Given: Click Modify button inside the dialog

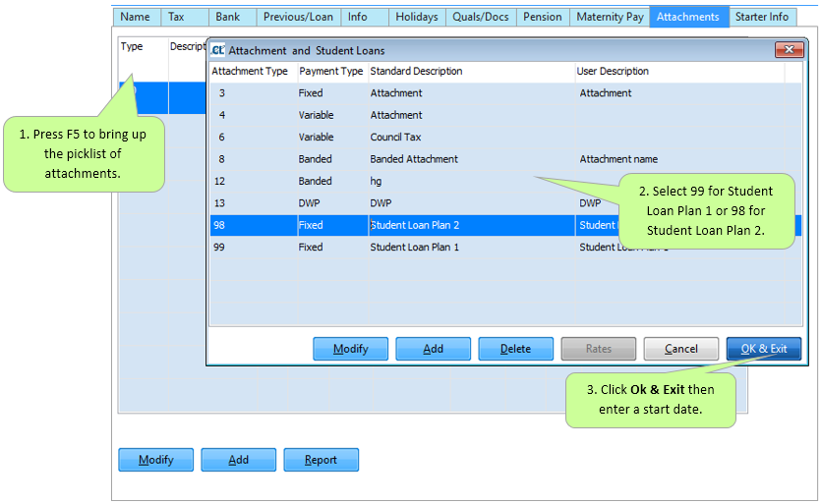Looking at the screenshot, I should click(x=351, y=349).
